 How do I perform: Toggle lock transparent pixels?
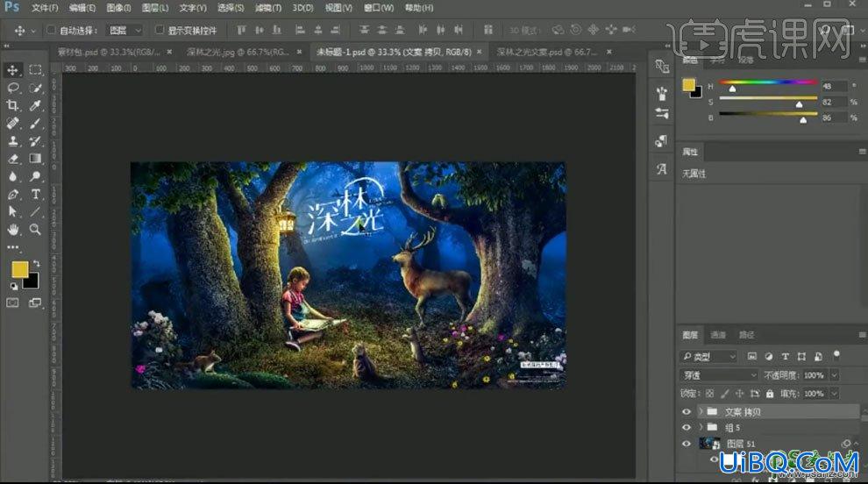click(709, 393)
